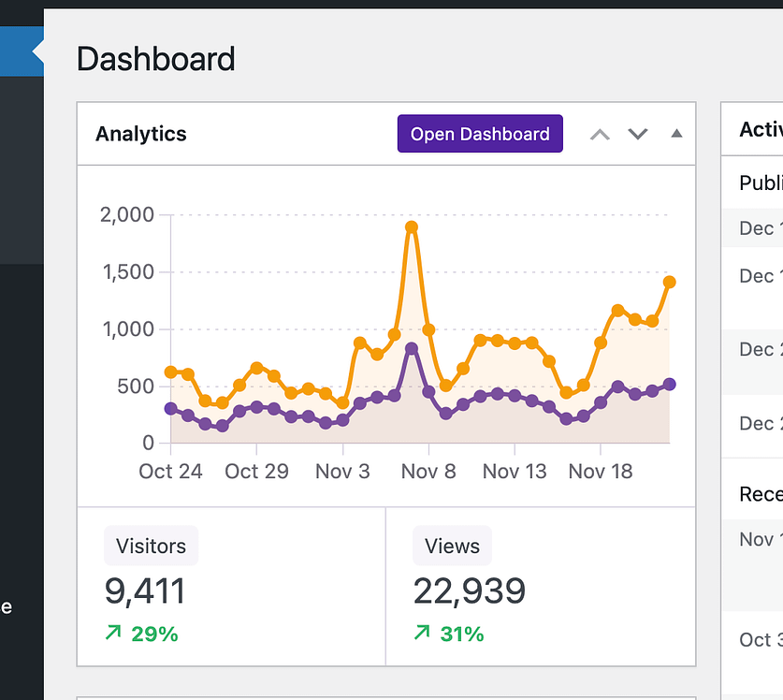Viewport: 783px width, 700px height.
Task: Click the purple peak data point near Nov 8
Action: pyautogui.click(x=412, y=348)
